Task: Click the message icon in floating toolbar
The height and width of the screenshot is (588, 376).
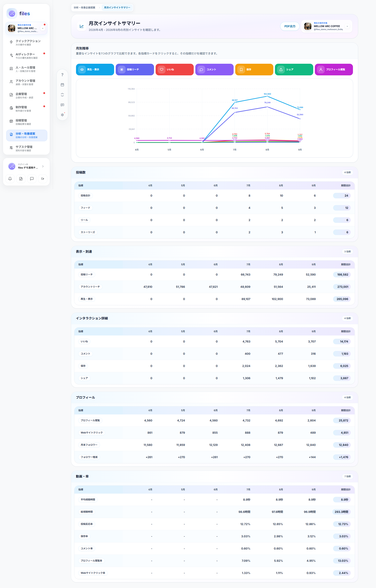Action: [x=62, y=105]
